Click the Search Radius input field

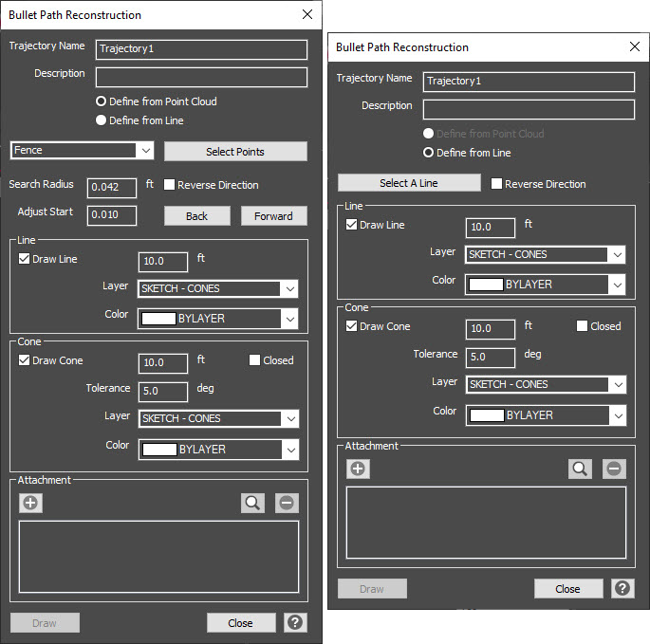(x=112, y=188)
